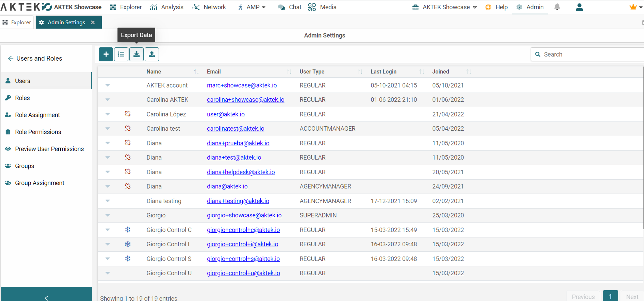Open the user profile icon
The width and height of the screenshot is (644, 301).
click(579, 7)
